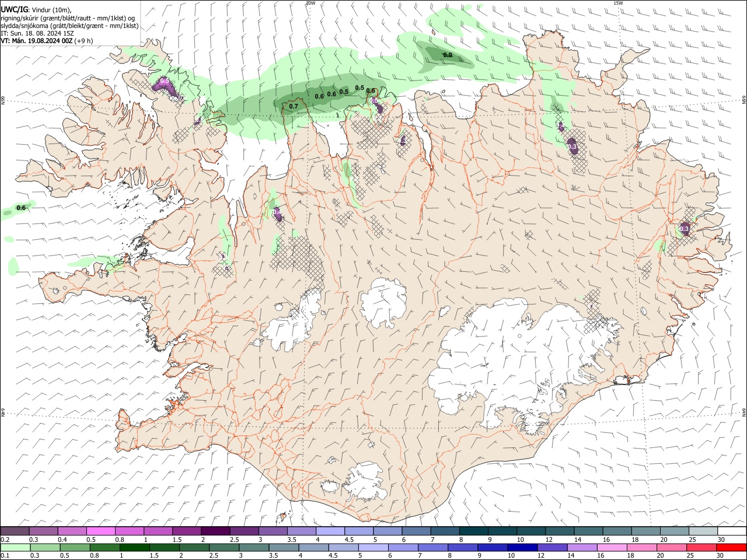Click the 0.9 precipitation label over the northern sea
Screen dimensions: 747x560
[x=448, y=55]
